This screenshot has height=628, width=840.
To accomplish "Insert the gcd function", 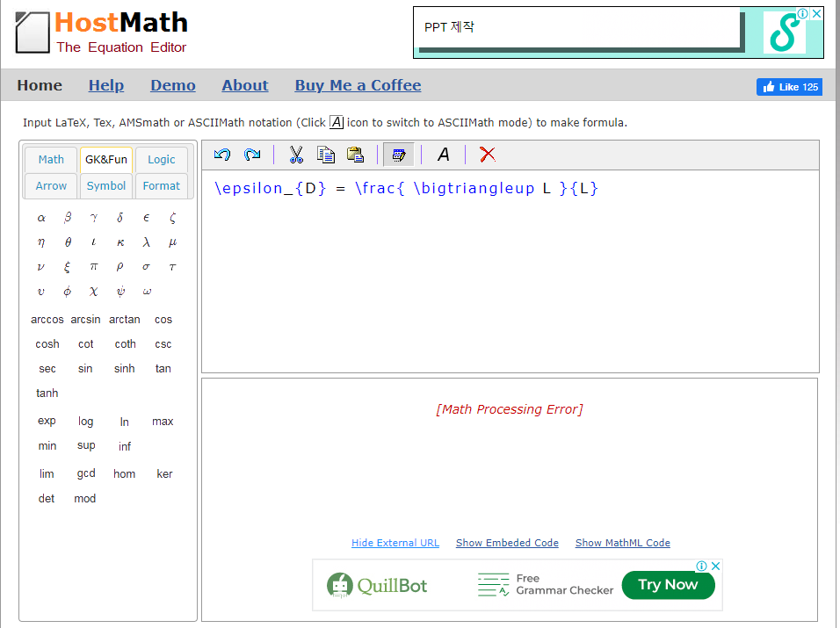I will (x=86, y=473).
